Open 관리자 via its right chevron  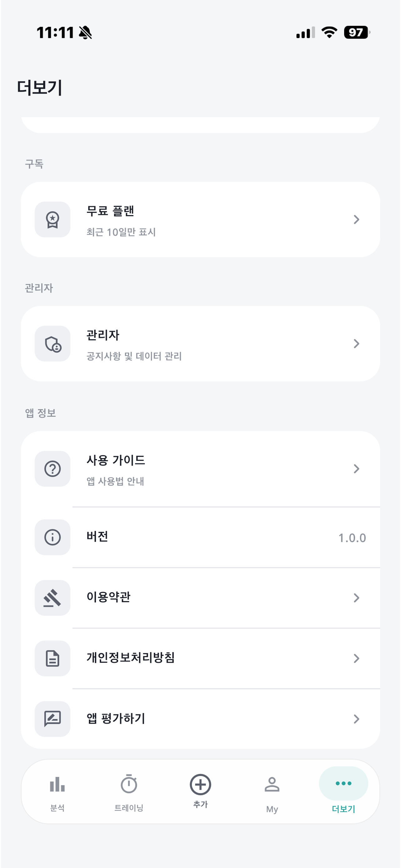point(356,344)
